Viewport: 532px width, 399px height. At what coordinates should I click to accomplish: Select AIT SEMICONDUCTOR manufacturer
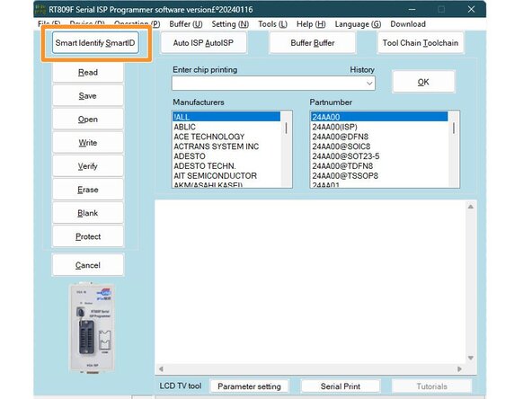pyautogui.click(x=226, y=176)
